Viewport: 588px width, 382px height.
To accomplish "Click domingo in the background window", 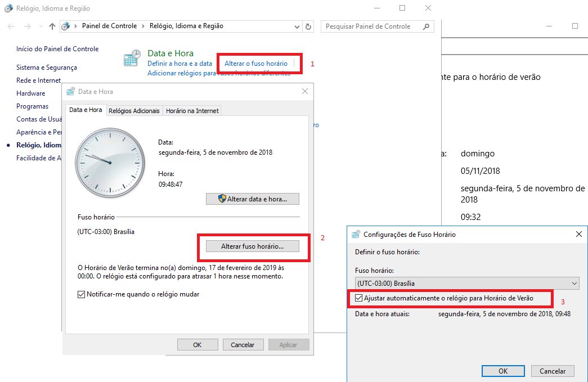I will pos(478,154).
